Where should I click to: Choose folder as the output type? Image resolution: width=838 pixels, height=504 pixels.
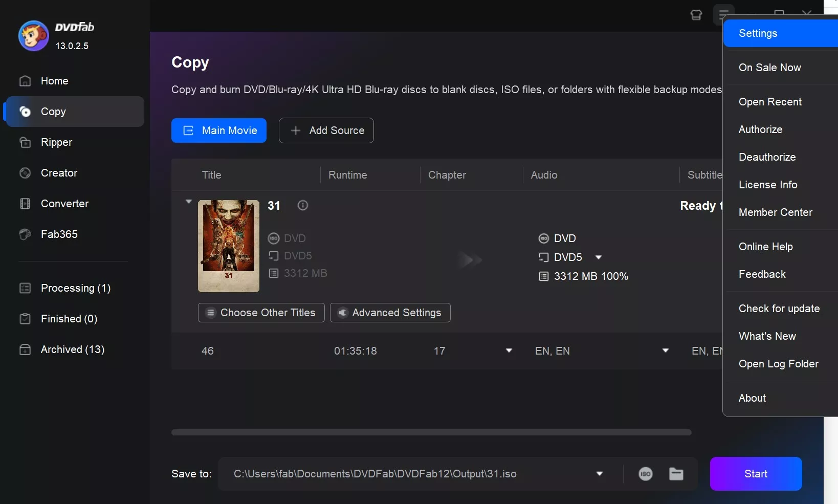(x=676, y=474)
